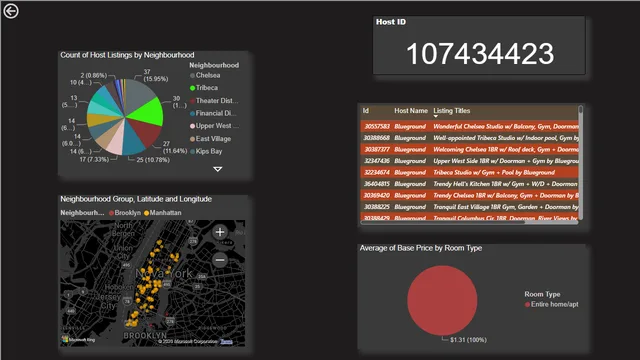
Task: Select table row with Id 30387377
Action: click(469, 149)
